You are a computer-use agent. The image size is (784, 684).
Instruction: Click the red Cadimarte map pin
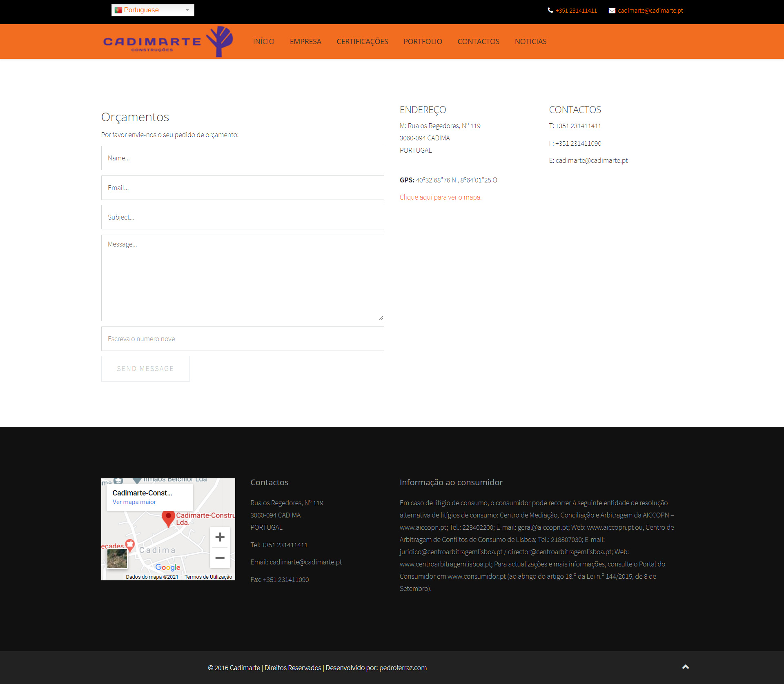coord(168,518)
